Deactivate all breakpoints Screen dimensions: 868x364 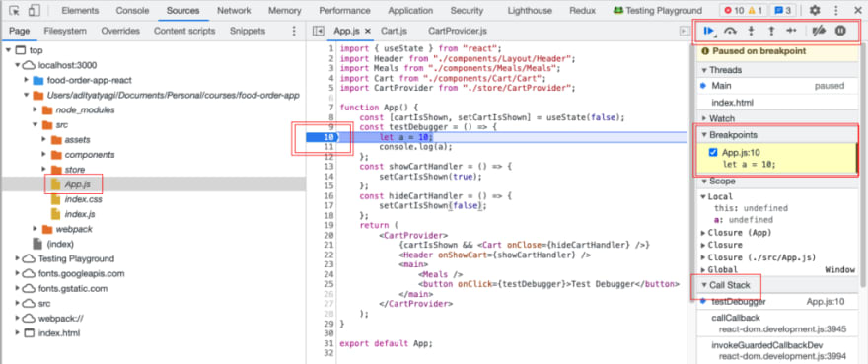(x=819, y=31)
